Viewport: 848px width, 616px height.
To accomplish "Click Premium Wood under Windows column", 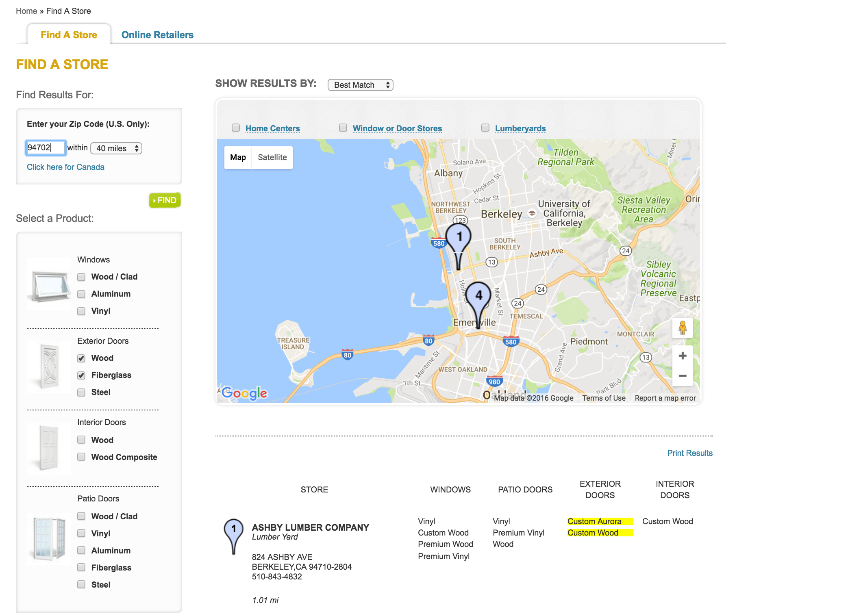I will pos(446,544).
